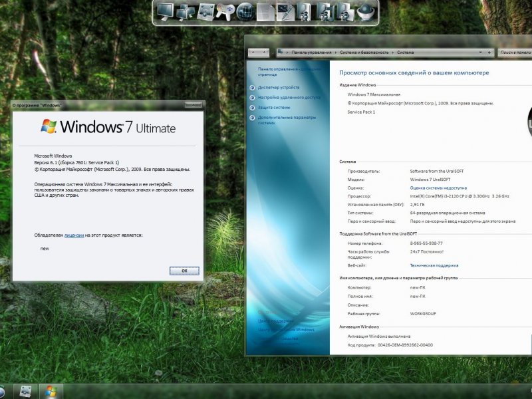The width and height of the screenshot is (532, 399).
Task: Open the music folder icon in the dock
Action: pyautogui.click(x=325, y=12)
